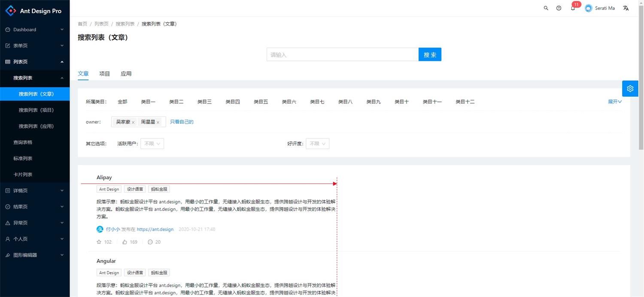Click the 个人页 user icon in sidebar
The image size is (644, 297).
pyautogui.click(x=8, y=239)
